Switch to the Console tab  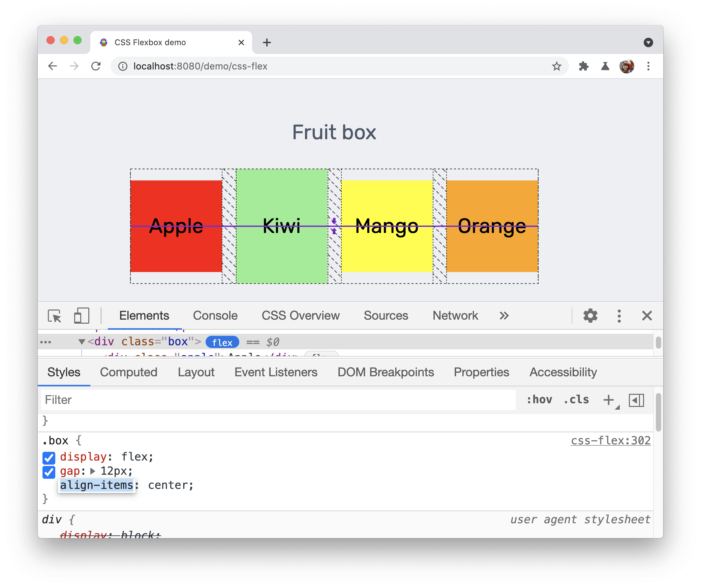pos(215,316)
